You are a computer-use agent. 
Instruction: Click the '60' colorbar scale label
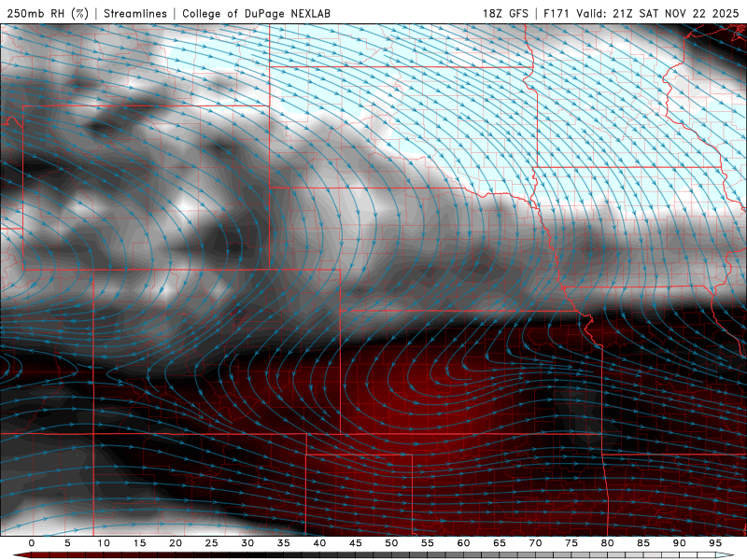(x=463, y=543)
